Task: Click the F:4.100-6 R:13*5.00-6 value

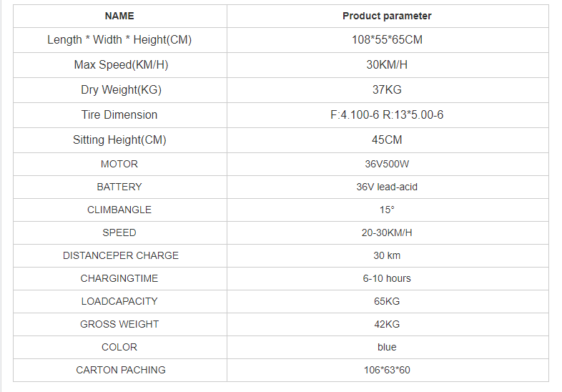Action: pyautogui.click(x=387, y=114)
